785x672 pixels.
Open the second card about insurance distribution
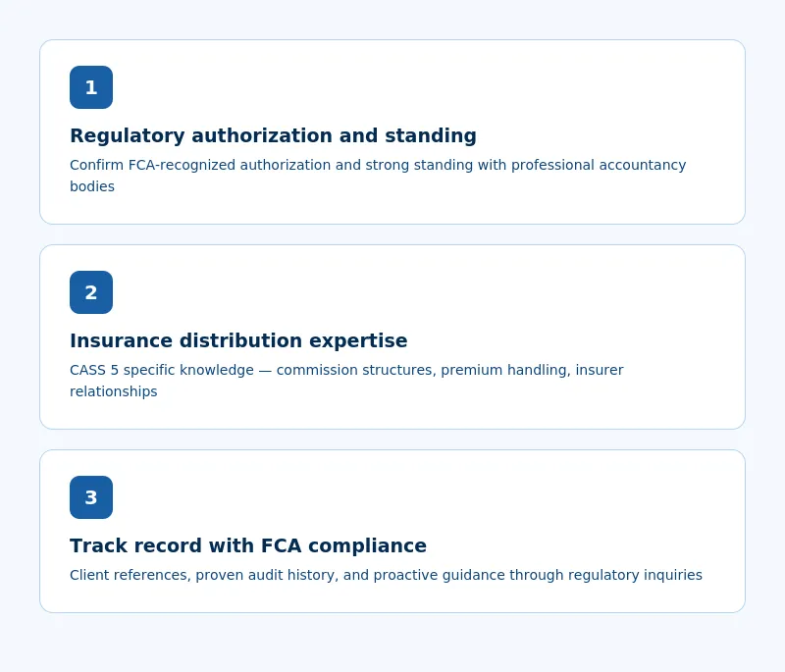point(392,336)
